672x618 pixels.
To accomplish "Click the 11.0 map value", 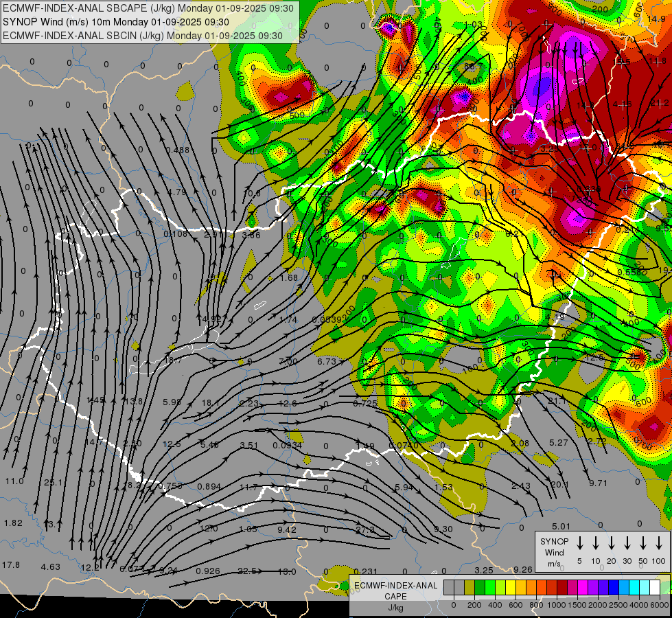I will [x=14, y=481].
